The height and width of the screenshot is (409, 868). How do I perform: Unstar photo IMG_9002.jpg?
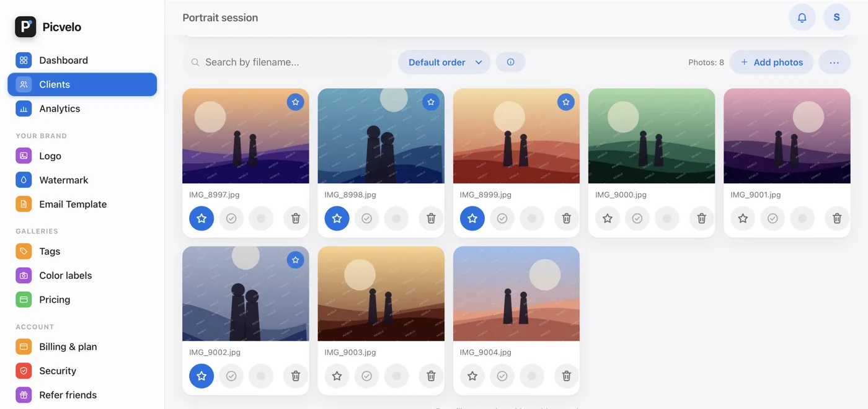[x=201, y=376]
